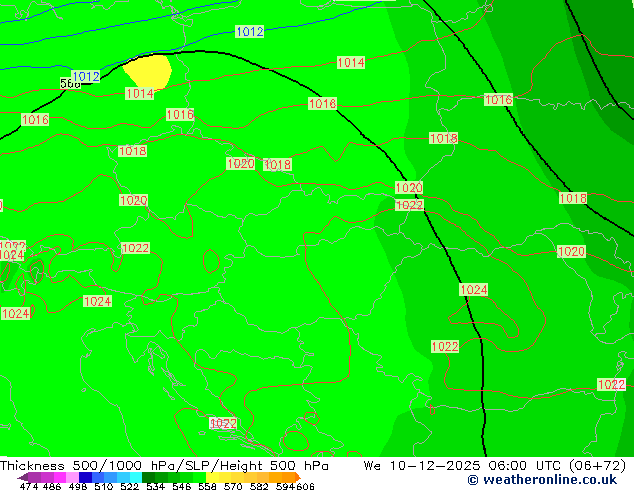Screen dimensions: 634x490
Task: Click the 1014 label below the yellow patch
Action: click(x=139, y=94)
